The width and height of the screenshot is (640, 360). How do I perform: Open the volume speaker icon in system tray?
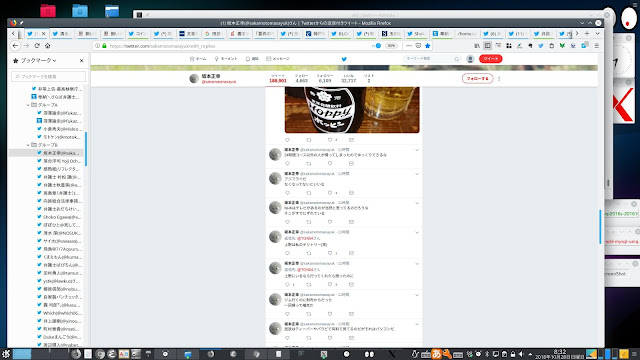click(x=521, y=354)
